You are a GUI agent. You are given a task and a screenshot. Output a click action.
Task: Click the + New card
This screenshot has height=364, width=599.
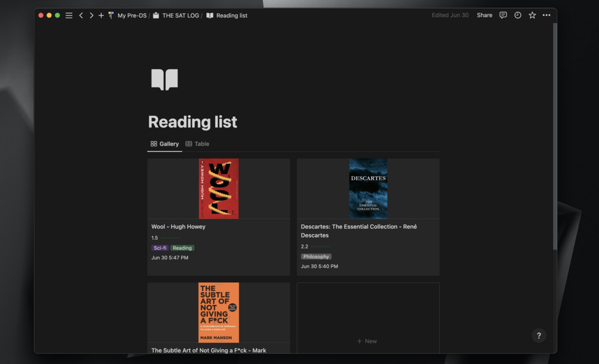[368, 318]
